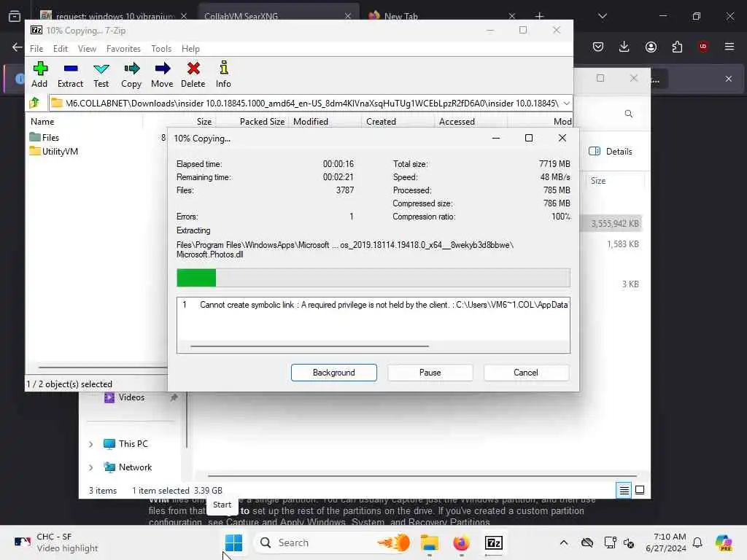
Task: Open the Tools menu
Action: [161, 49]
